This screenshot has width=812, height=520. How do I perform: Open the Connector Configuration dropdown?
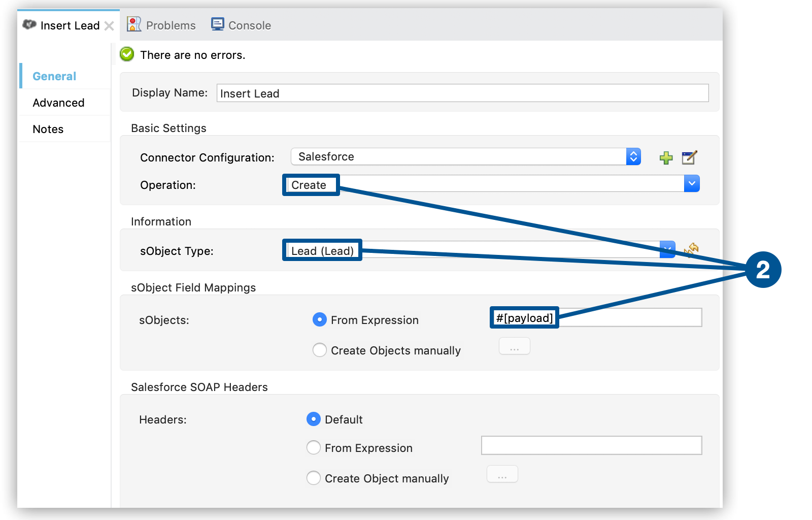(633, 156)
